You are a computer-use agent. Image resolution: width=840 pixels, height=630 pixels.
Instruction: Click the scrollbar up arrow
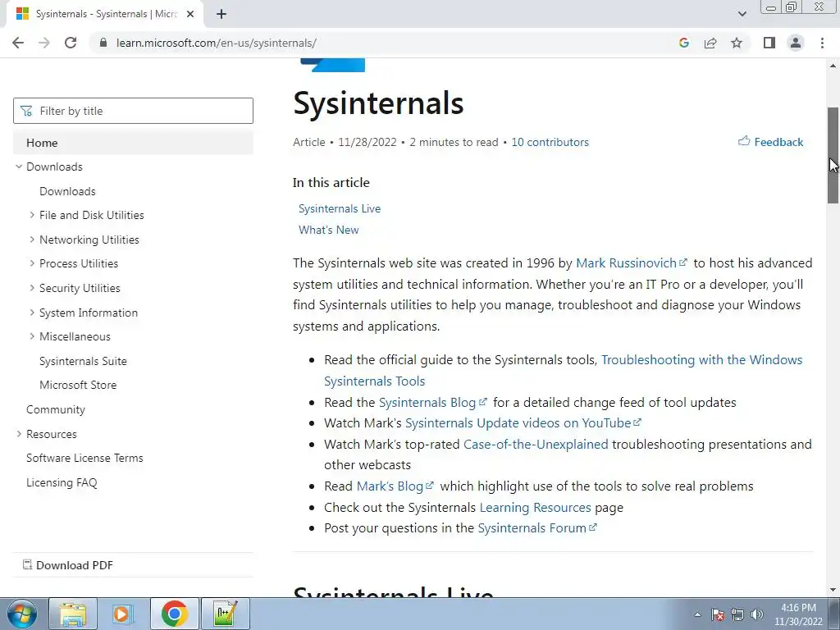coord(833,66)
